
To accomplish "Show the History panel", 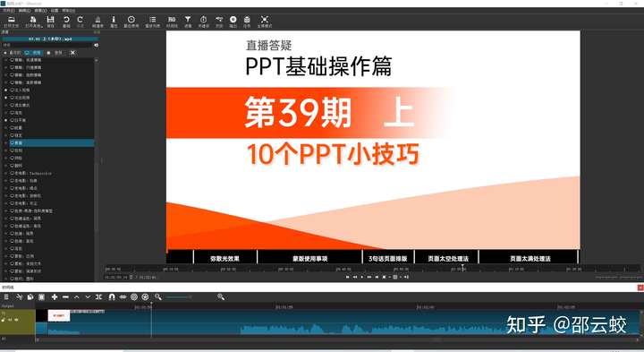I will [219, 21].
